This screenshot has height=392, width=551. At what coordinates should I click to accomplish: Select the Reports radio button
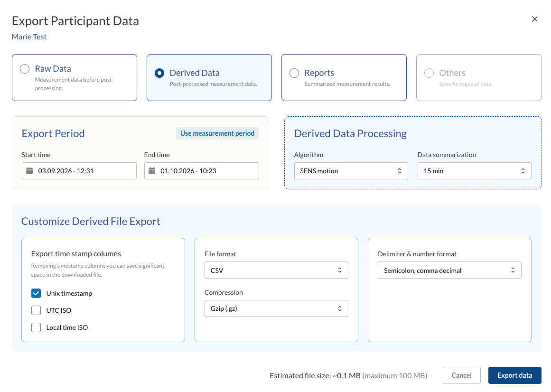294,73
